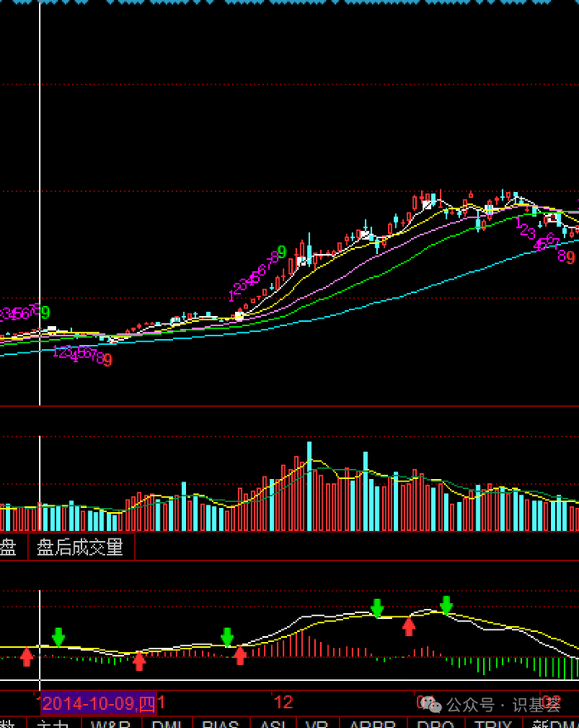Click the rightmost green down arrow signal
Viewport: 579px width, 728px height.
click(x=446, y=606)
